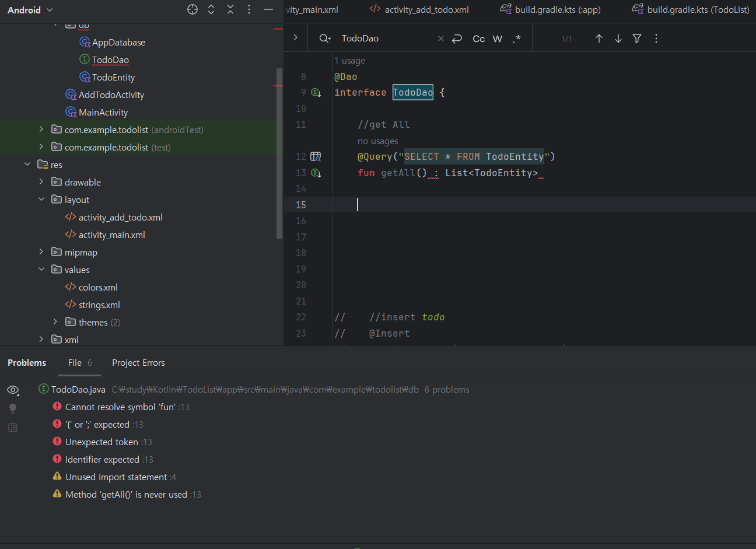Viewport: 756px width, 549px height.
Task: Expand com.example.todolist (androidTest) package
Action: pyautogui.click(x=41, y=129)
